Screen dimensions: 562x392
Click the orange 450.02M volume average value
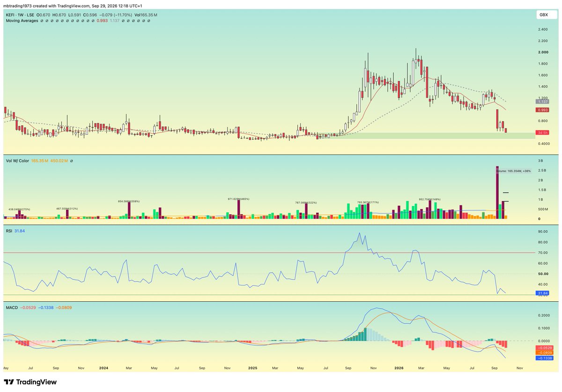59,161
